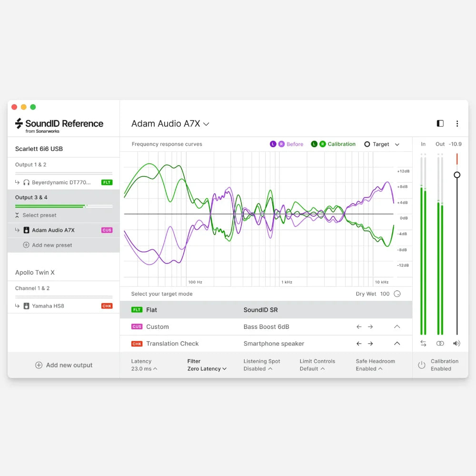This screenshot has height=476, width=476.
Task: Collapse the Custom target mode row
Action: pos(397,327)
